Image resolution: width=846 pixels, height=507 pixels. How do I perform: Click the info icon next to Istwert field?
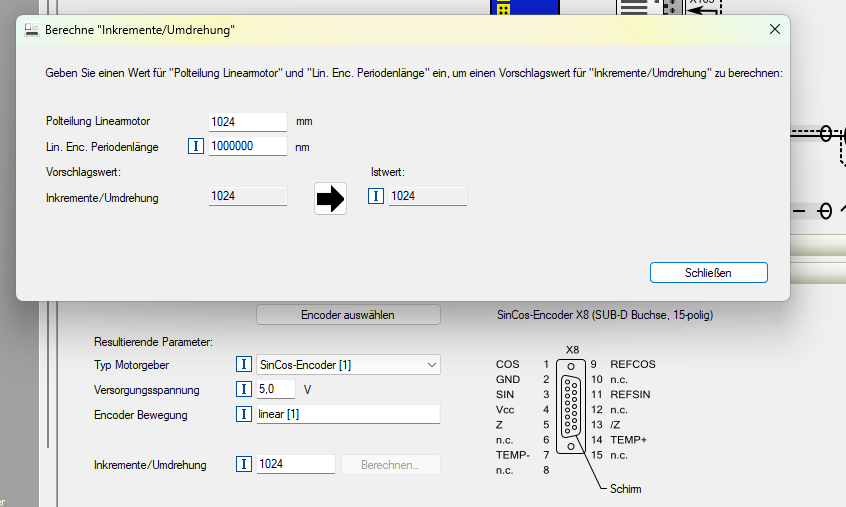tap(376, 196)
